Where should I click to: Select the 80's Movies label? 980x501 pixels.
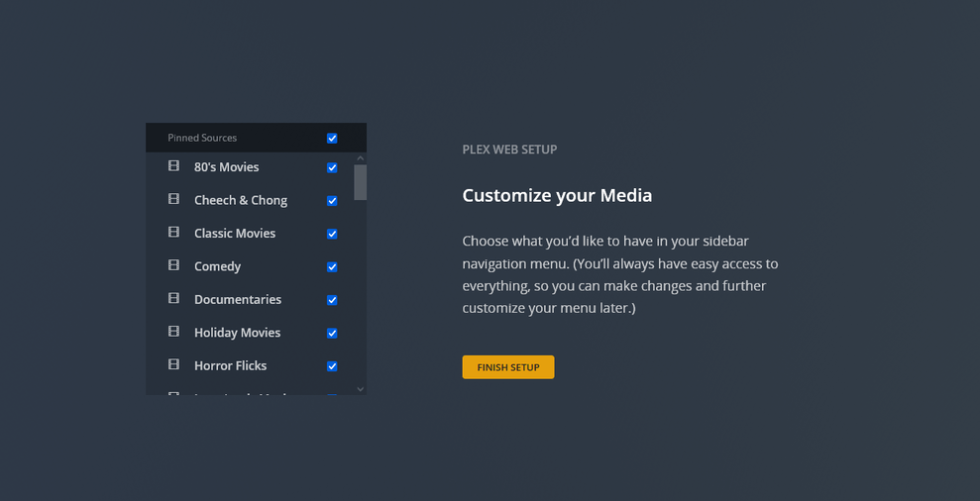coord(226,166)
